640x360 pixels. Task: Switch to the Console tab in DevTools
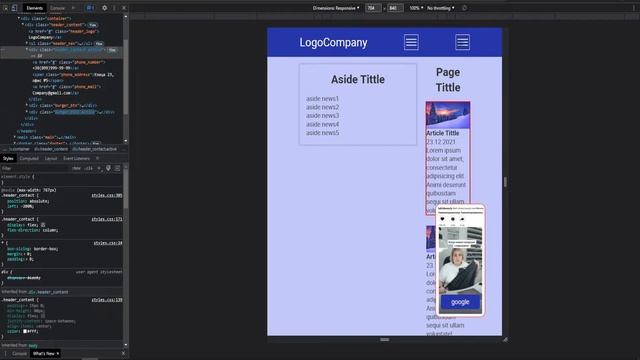point(58,8)
